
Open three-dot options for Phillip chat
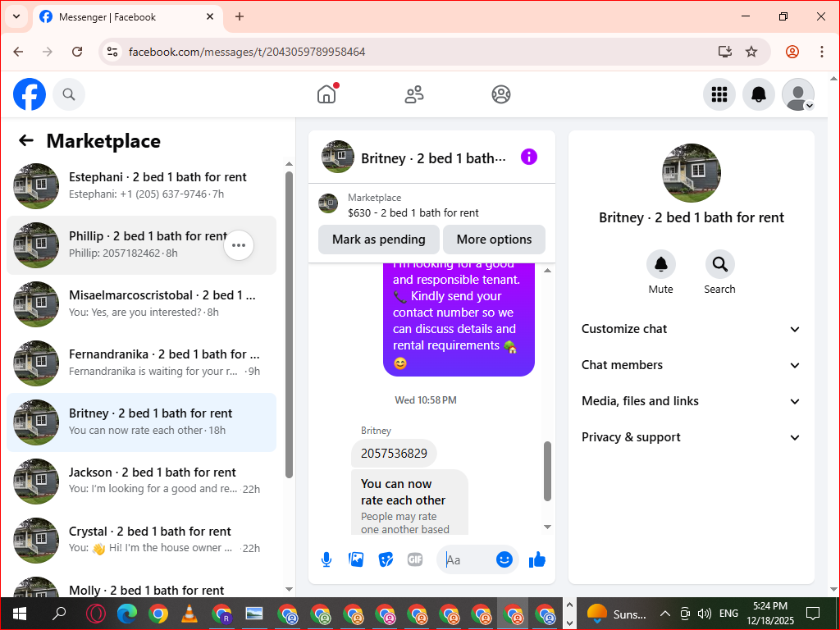[239, 245]
